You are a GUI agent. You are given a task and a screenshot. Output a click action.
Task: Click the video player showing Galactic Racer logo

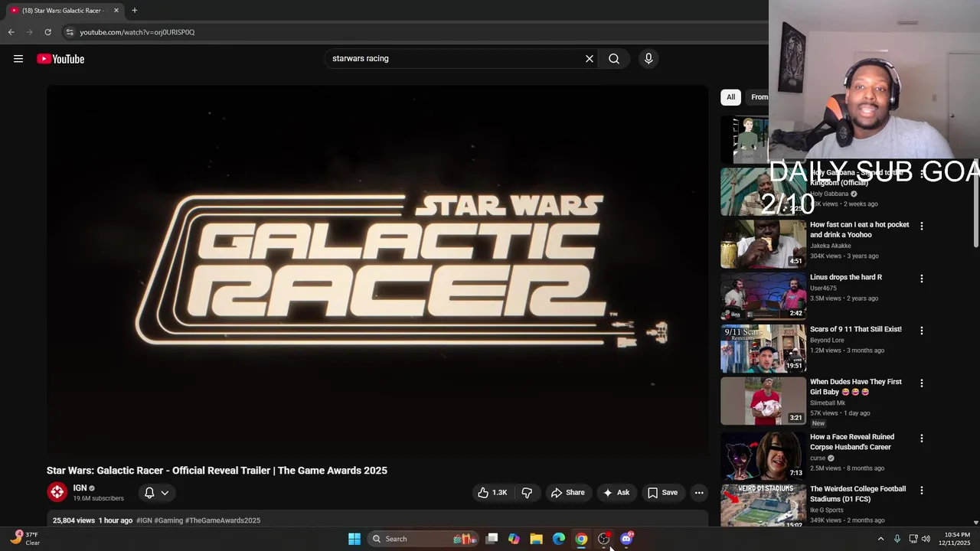[377, 271]
